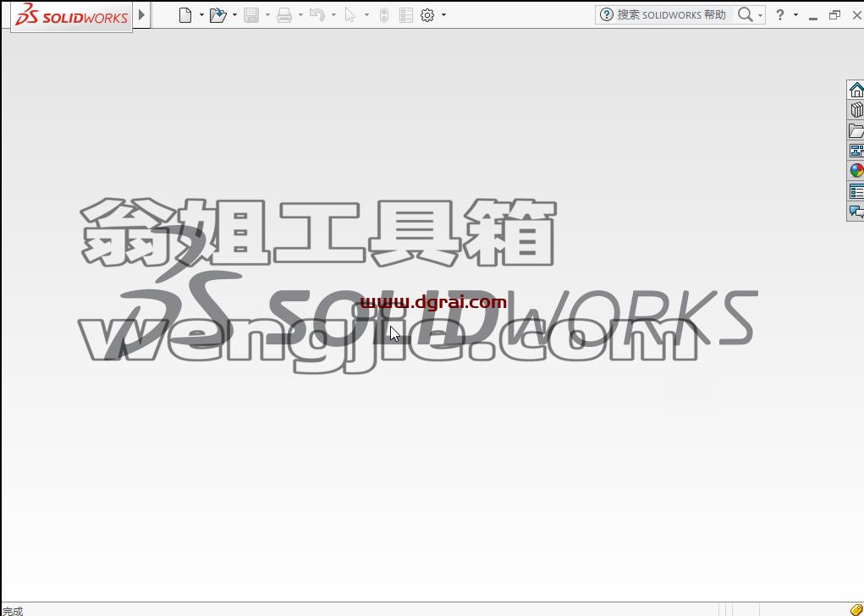Open the Design Library panel icon
Image resolution: width=864 pixels, height=616 pixels.
point(856,110)
